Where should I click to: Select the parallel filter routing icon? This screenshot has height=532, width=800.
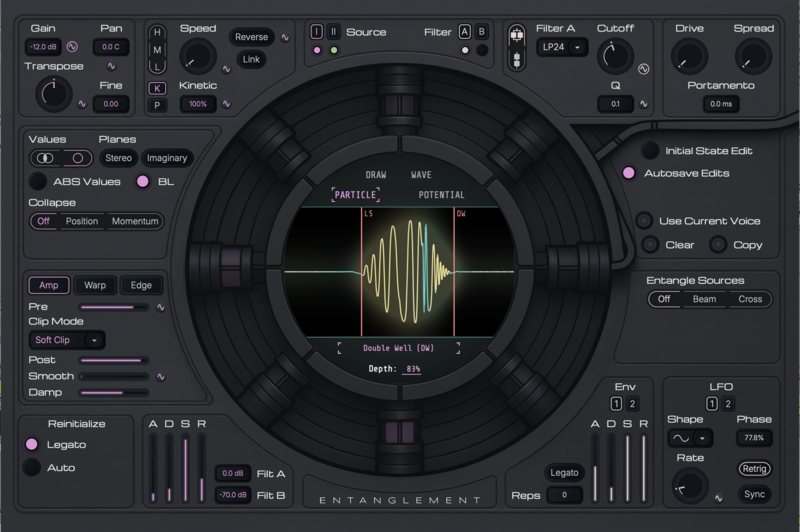click(x=517, y=34)
